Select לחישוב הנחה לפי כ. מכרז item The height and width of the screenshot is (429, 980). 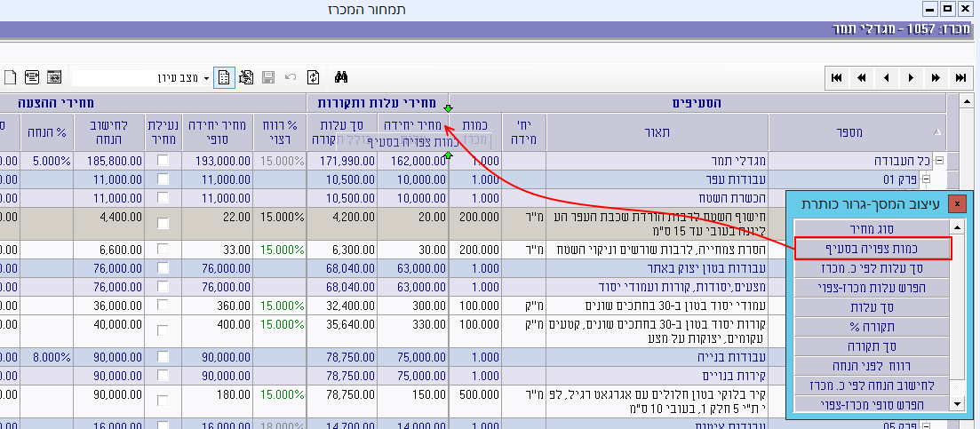tap(871, 385)
